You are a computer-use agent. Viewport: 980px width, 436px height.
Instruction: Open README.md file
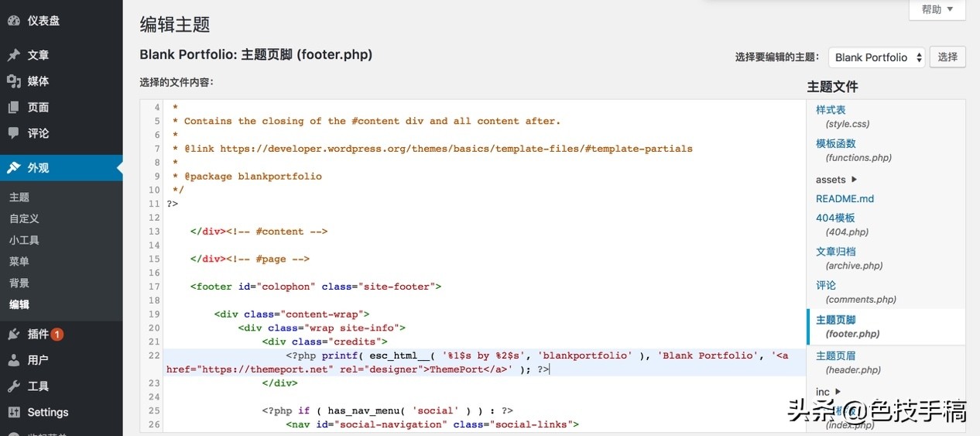pos(845,199)
